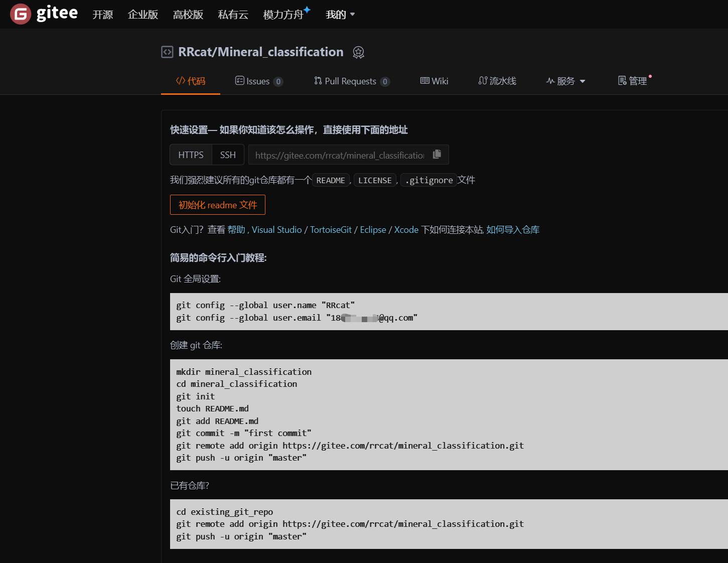This screenshot has width=728, height=563.
Task: Click the Git 全局设置 label
Action: coord(195,279)
